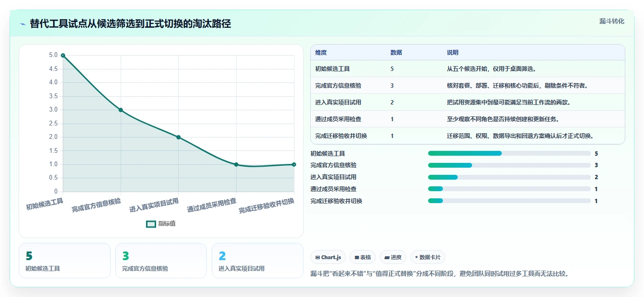Click description starting 迁移范围、权限

pos(520,136)
